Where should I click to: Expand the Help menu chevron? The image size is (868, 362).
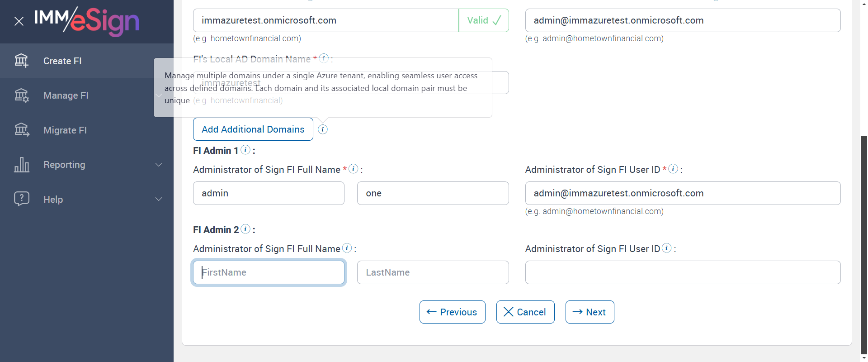click(x=159, y=199)
